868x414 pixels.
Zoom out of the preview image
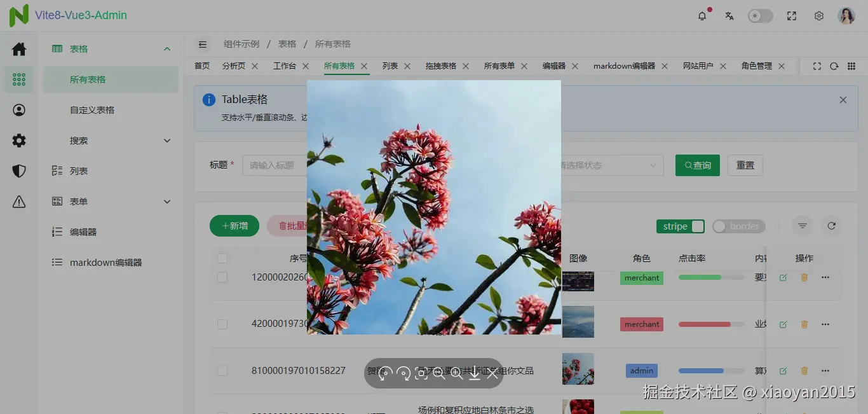coord(438,373)
